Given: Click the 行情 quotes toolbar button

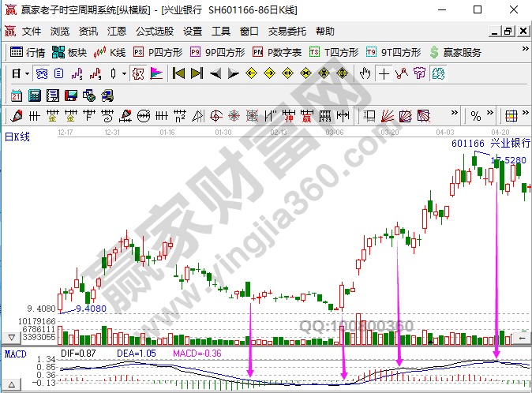Looking at the screenshot, I should 27,53.
